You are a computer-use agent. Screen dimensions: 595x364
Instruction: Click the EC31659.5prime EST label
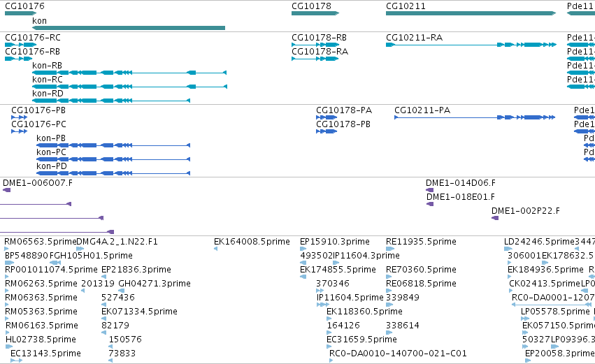tap(361, 340)
